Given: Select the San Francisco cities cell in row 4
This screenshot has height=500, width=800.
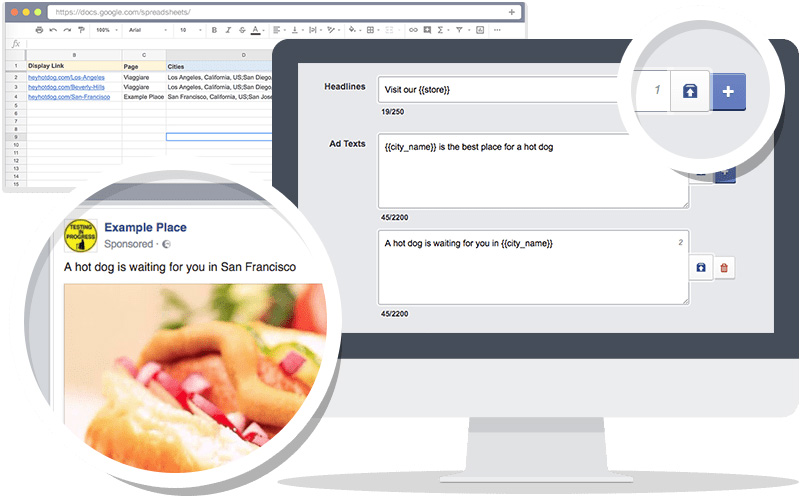Looking at the screenshot, I should coord(219,97).
